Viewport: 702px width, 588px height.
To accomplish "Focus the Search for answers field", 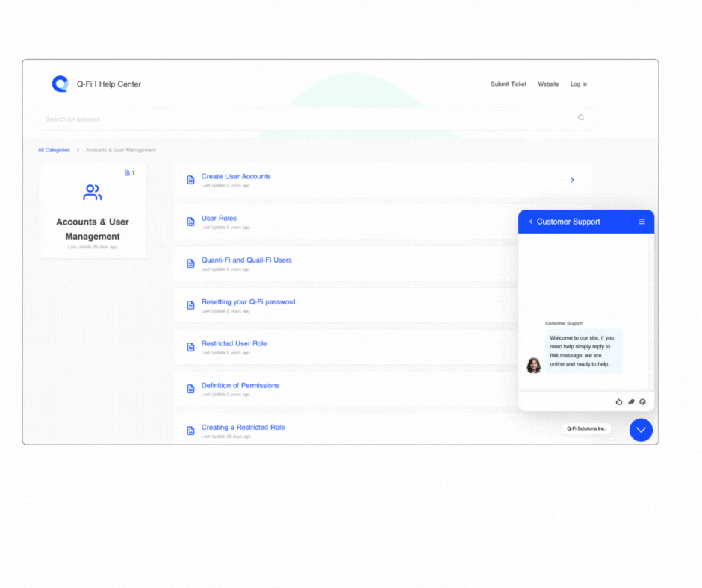I will [x=315, y=119].
